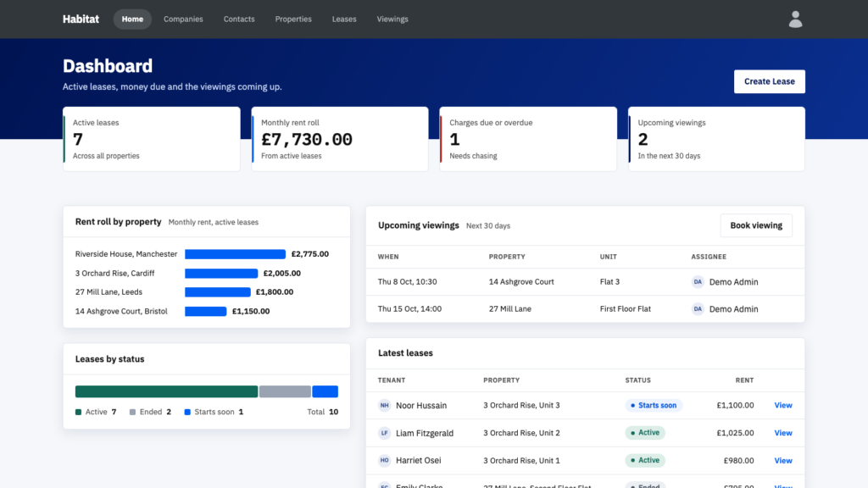Click the 27 Mill Lane, Leeds label
The image size is (868, 488).
tap(108, 292)
